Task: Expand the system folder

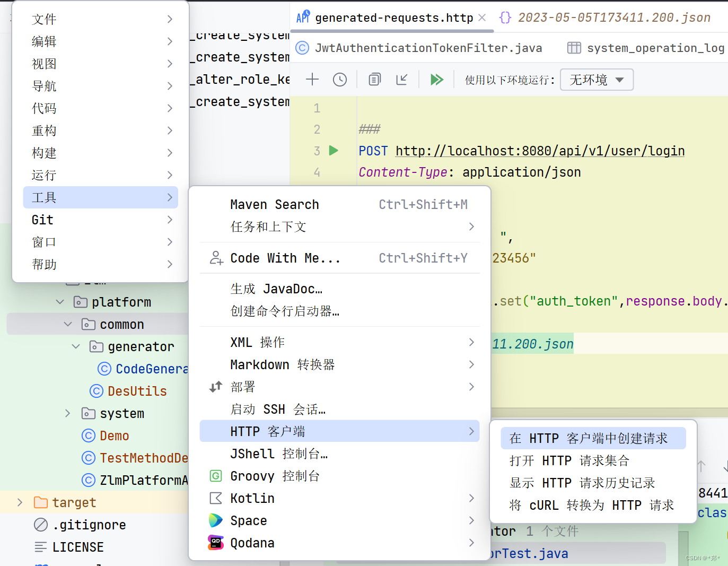Action: tap(67, 413)
